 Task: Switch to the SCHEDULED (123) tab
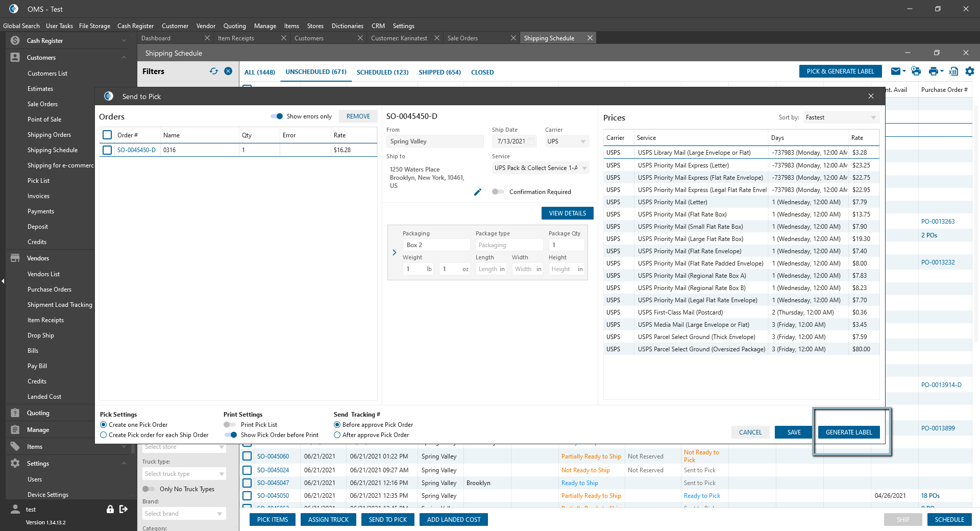pos(382,72)
